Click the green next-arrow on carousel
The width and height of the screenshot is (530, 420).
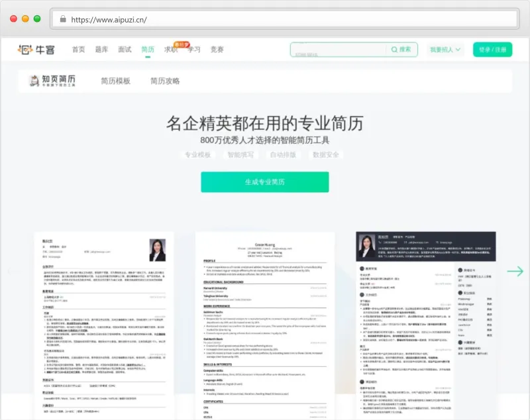click(515, 271)
